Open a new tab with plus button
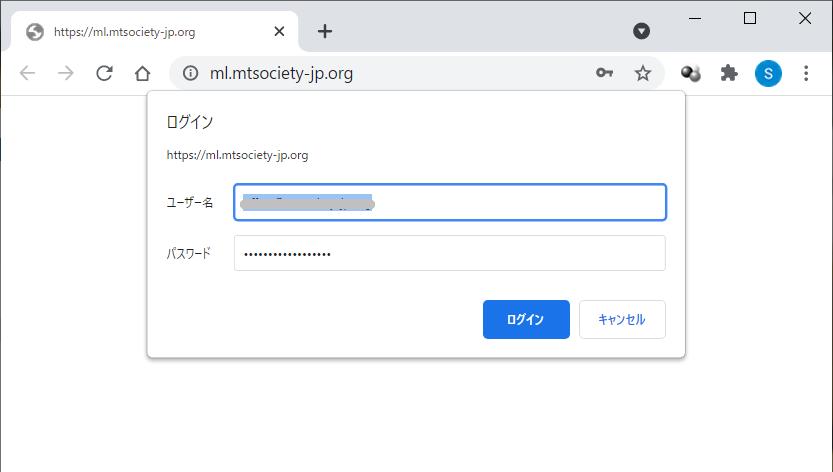Image resolution: width=833 pixels, height=472 pixels. (x=325, y=31)
